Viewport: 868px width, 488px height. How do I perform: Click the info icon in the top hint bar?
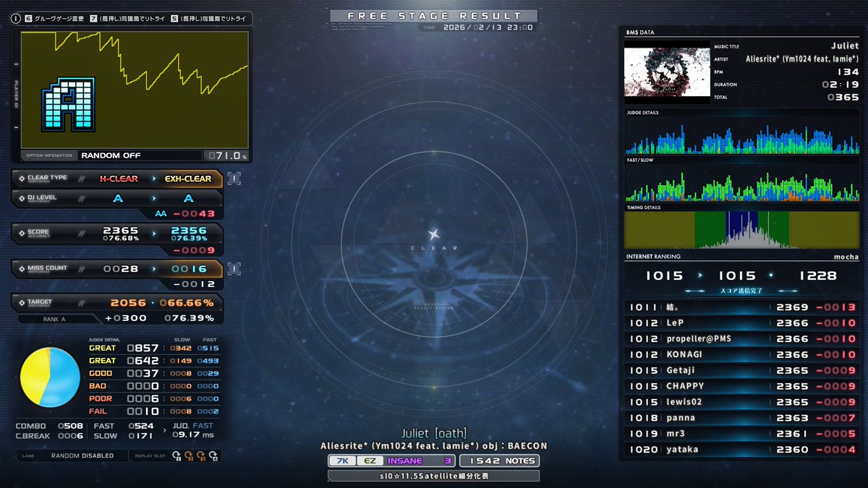click(15, 19)
